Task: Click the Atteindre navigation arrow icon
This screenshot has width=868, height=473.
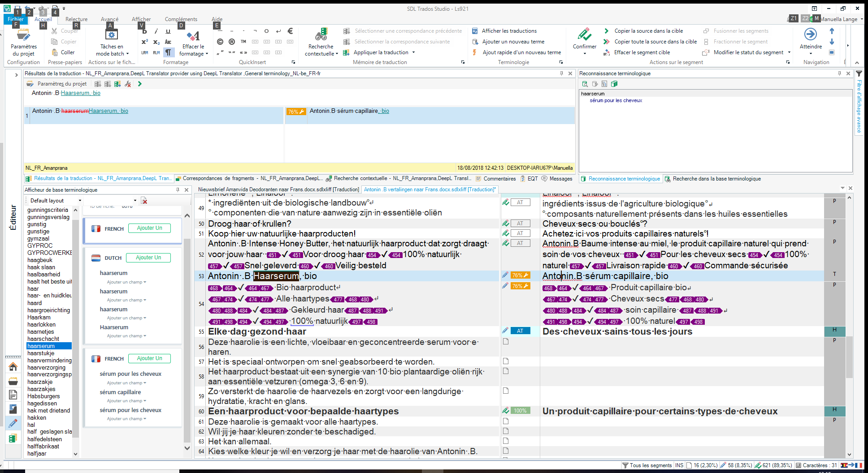Action: (x=810, y=34)
